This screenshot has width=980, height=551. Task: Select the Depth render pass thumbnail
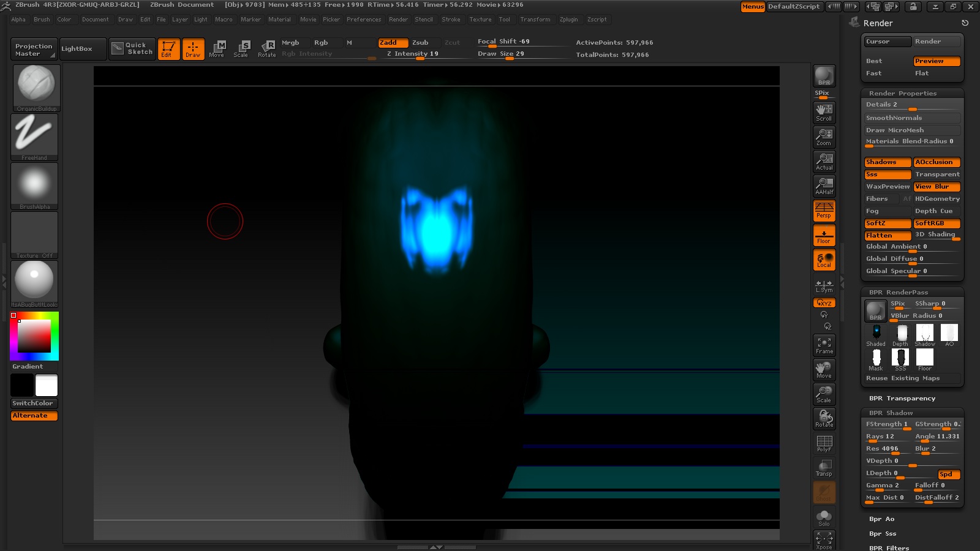click(900, 335)
